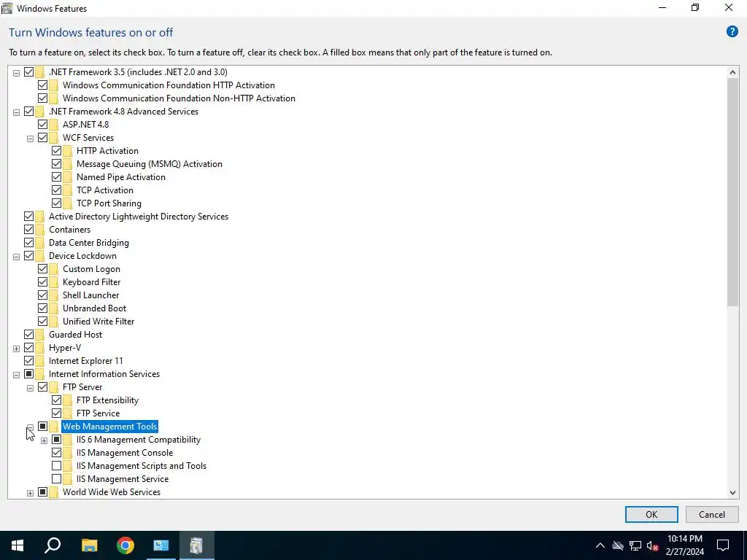
Task: Toggle the Data Center Bridging checkbox
Action: [28, 243]
